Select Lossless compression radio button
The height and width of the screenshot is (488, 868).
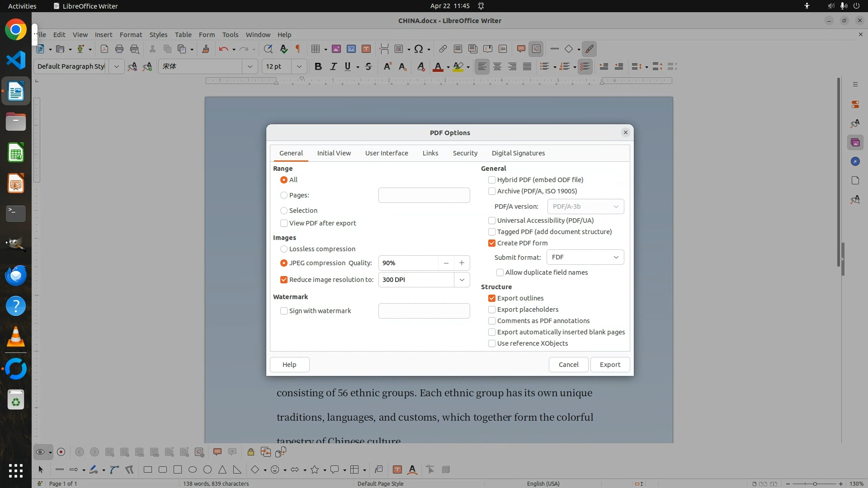(284, 249)
